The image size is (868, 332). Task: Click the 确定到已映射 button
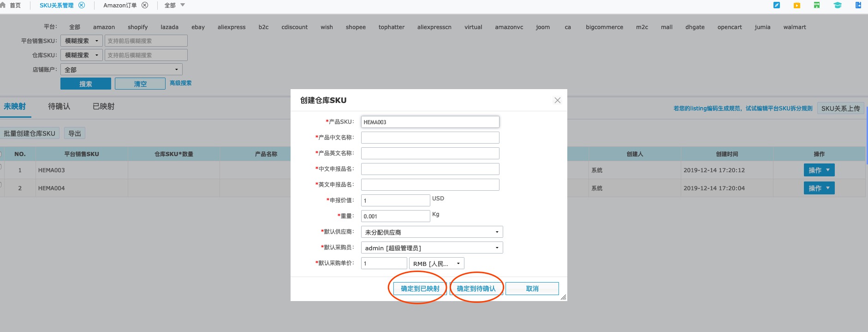click(x=420, y=289)
